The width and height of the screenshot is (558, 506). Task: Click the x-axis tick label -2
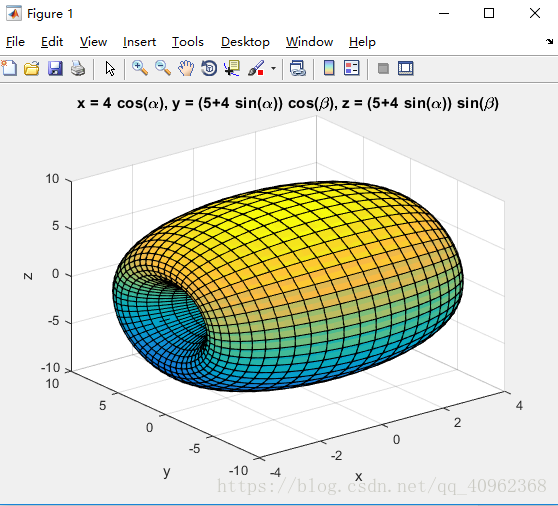pyautogui.click(x=336, y=455)
